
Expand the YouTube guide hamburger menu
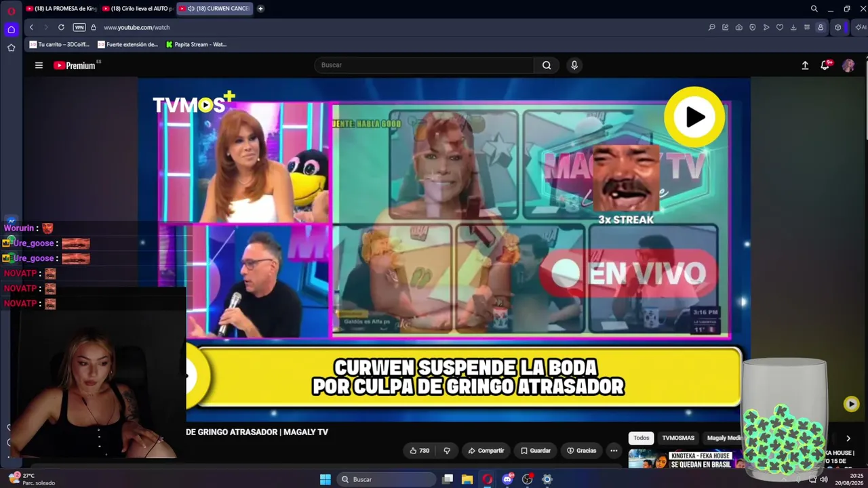(x=39, y=66)
